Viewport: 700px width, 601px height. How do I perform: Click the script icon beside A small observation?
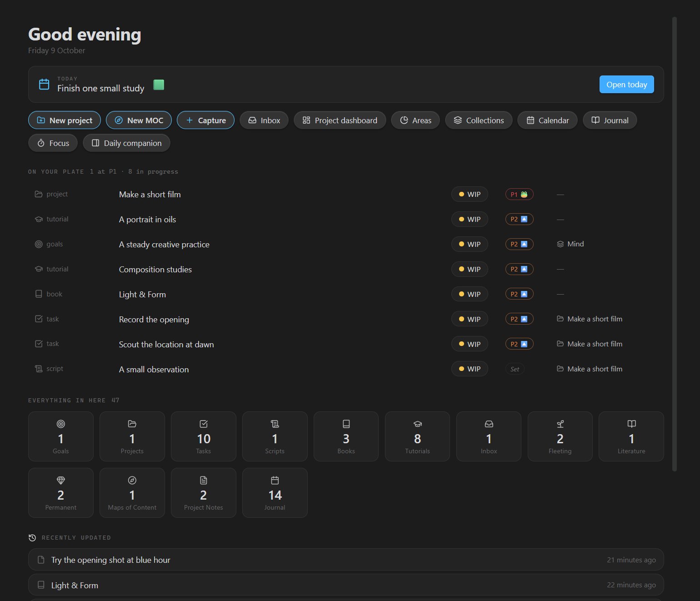tap(39, 369)
